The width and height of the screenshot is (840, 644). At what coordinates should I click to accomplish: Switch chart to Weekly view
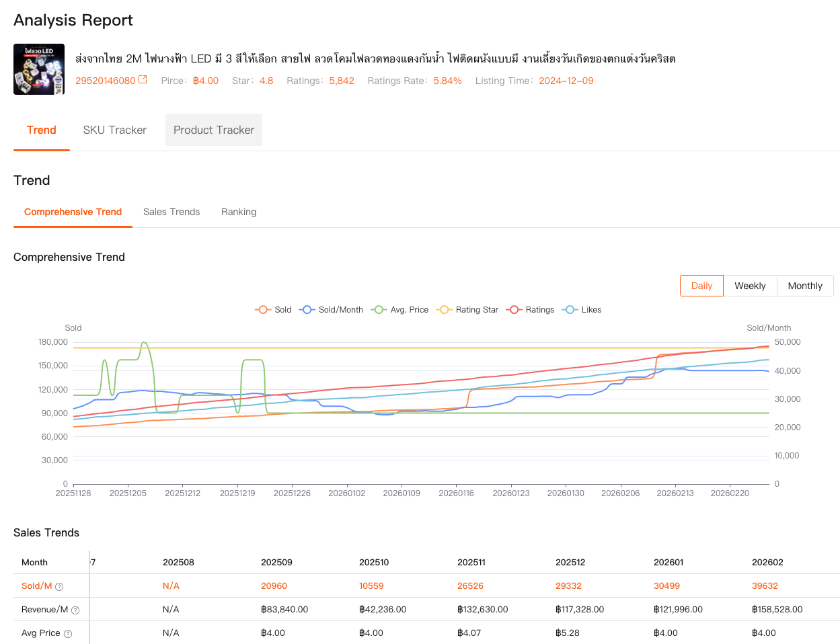750,286
